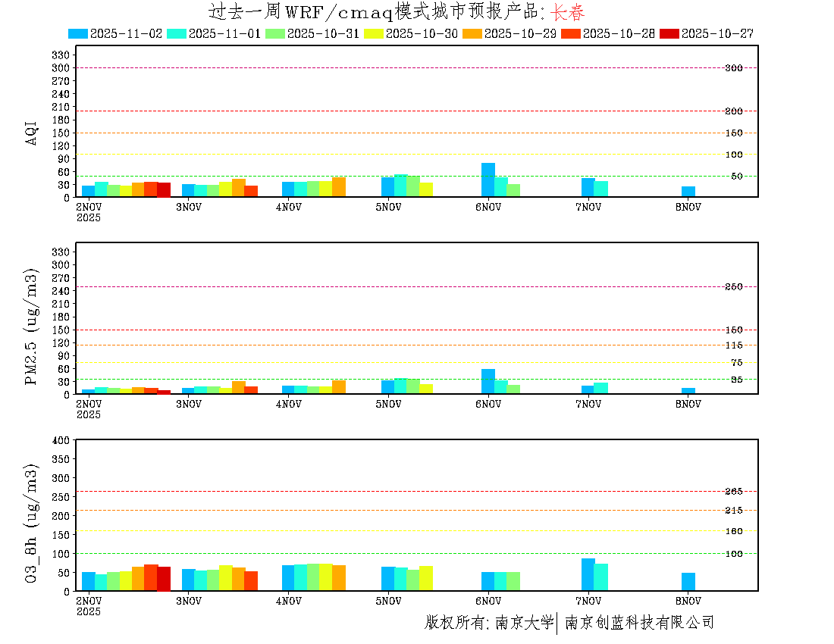The width and height of the screenshot is (834, 644).
Task: Click the orange 2025-10-29 legend swatch
Action: pyautogui.click(x=472, y=33)
